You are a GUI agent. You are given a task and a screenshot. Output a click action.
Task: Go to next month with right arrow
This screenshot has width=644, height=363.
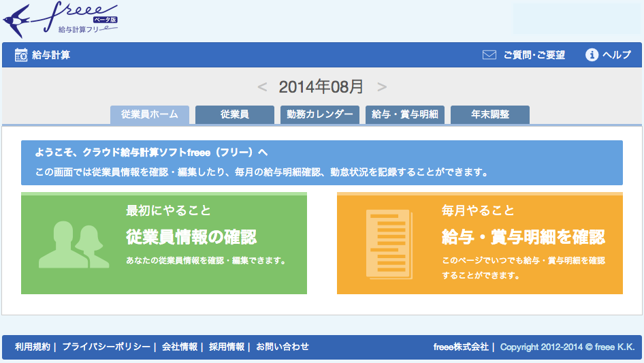(x=382, y=87)
